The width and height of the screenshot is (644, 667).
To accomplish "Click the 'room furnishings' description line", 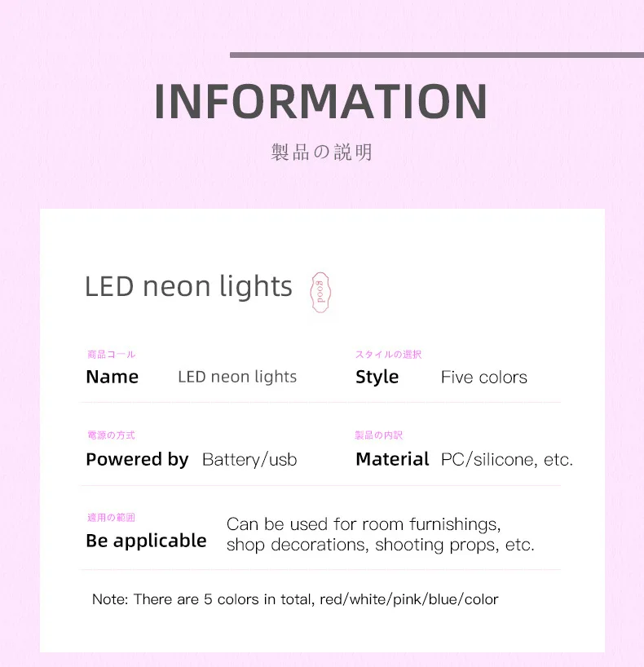I will [364, 523].
